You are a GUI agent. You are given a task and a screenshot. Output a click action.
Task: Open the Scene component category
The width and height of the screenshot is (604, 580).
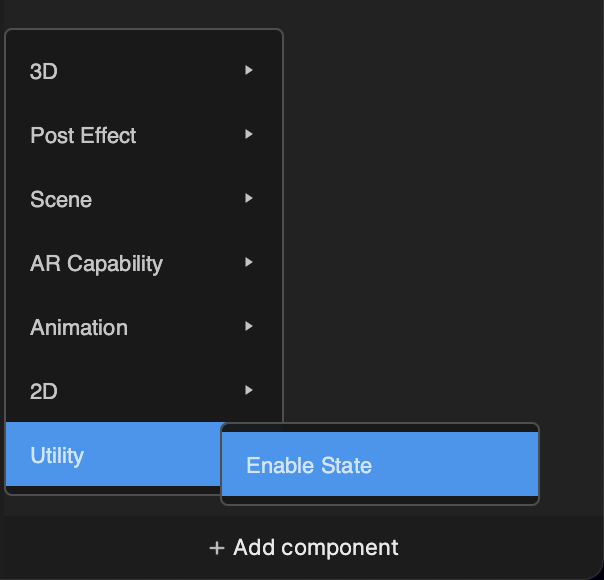coord(144,199)
